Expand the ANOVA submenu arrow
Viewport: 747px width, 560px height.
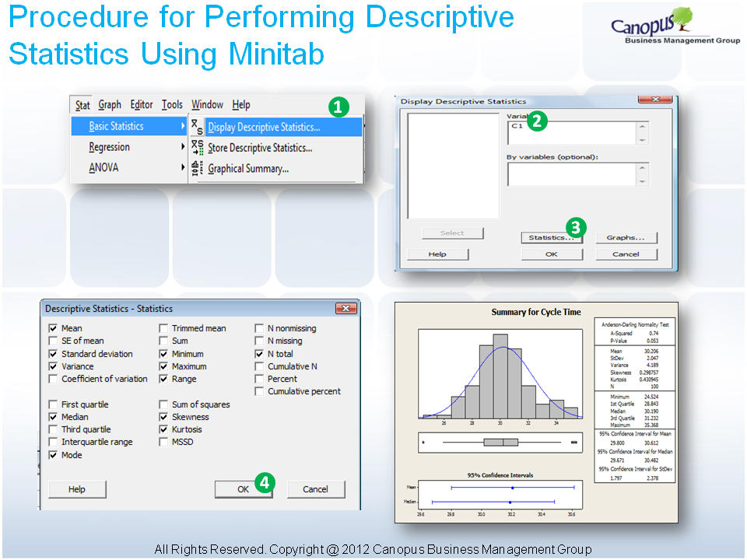(182, 168)
